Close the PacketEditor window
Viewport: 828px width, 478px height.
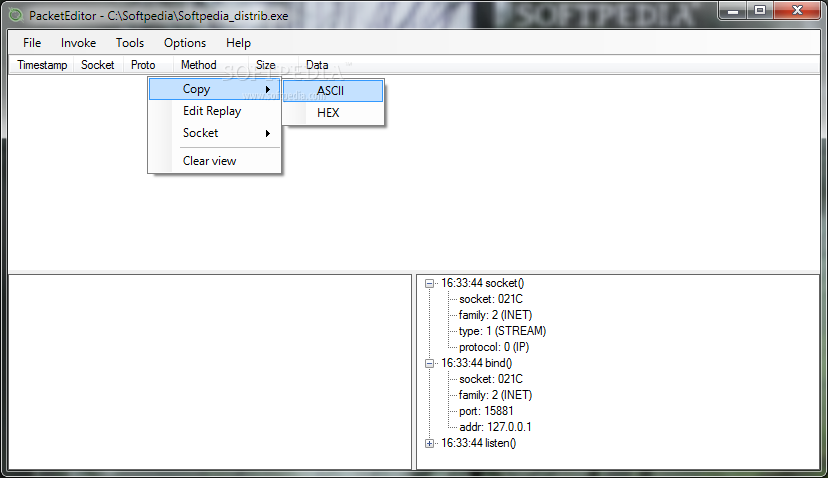click(797, 11)
